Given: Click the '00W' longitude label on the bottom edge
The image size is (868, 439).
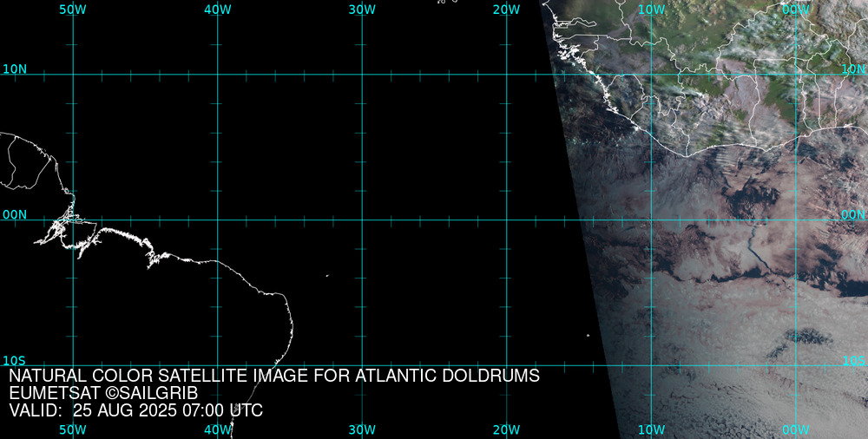Looking at the screenshot, I should click(796, 430).
